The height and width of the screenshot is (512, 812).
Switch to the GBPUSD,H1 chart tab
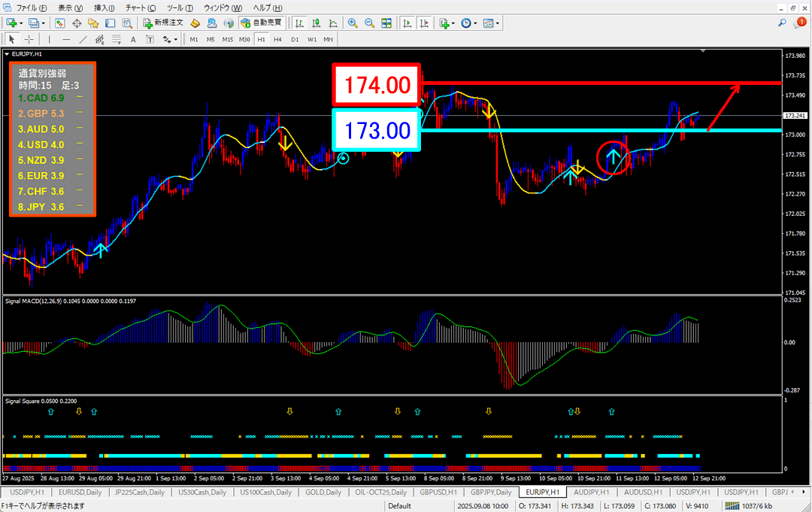pyautogui.click(x=438, y=492)
